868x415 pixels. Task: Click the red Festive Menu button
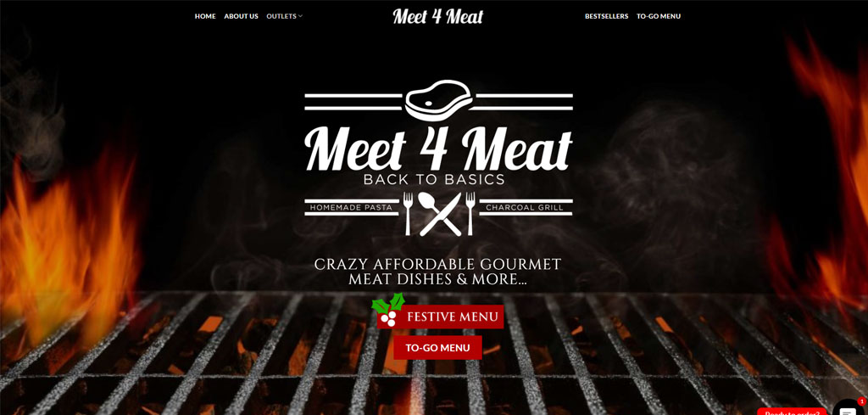click(x=441, y=317)
